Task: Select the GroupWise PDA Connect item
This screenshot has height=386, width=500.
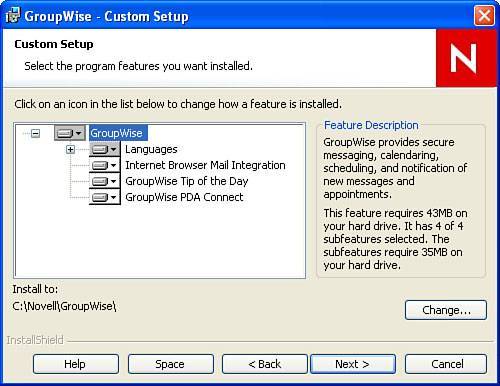Action: [184, 197]
